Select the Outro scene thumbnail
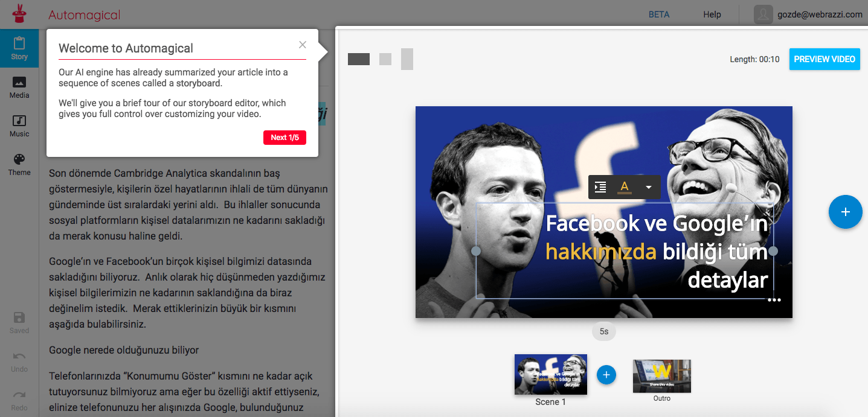868x417 pixels. [x=661, y=376]
